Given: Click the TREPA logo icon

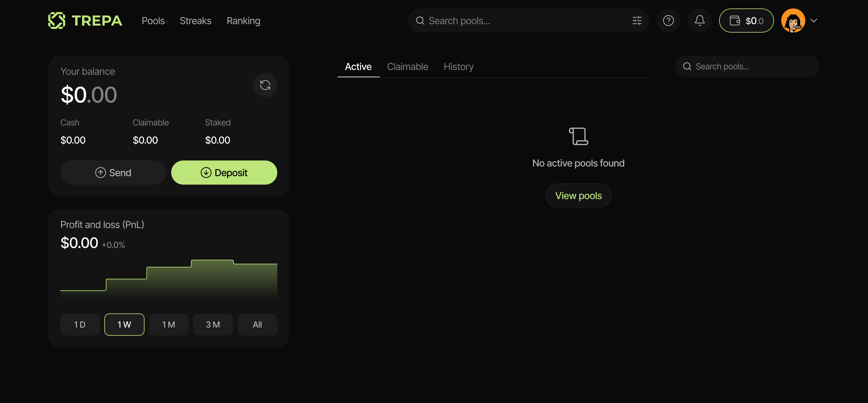Looking at the screenshot, I should (56, 21).
